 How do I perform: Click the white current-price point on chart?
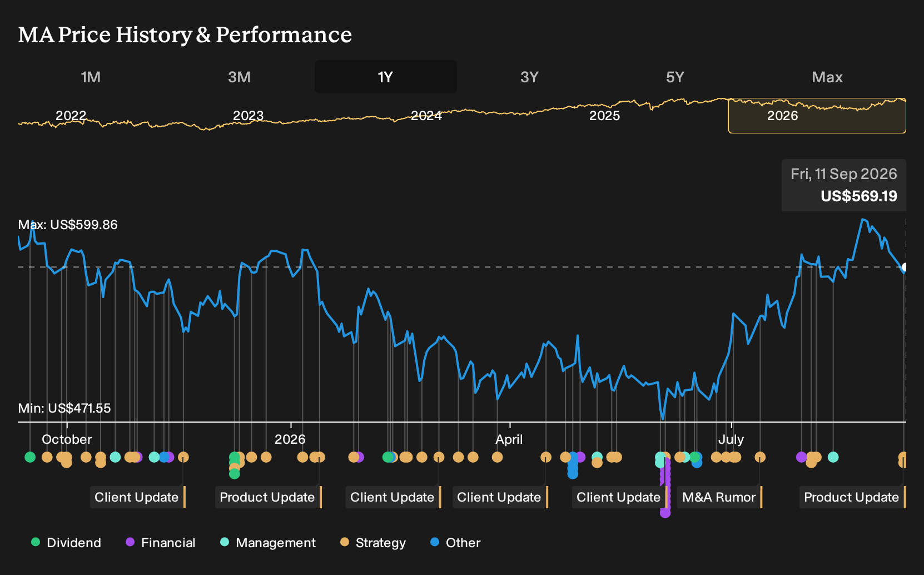[x=906, y=267]
